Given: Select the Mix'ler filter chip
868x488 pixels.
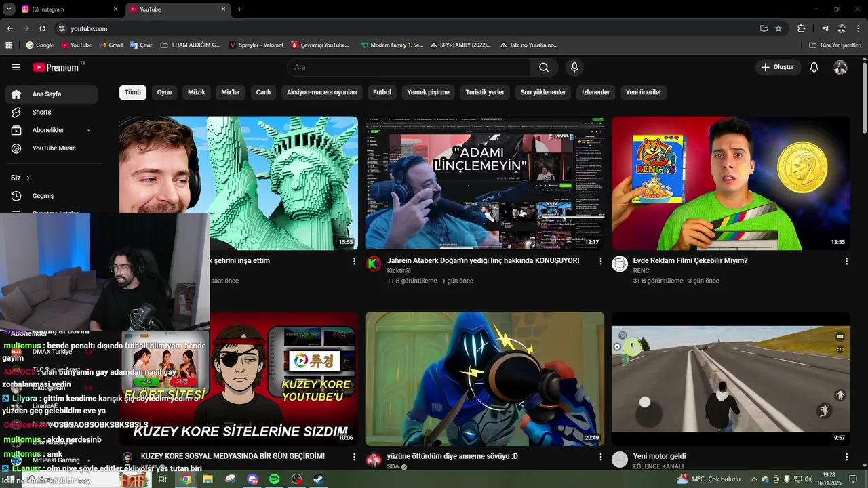Looking at the screenshot, I should 231,92.
